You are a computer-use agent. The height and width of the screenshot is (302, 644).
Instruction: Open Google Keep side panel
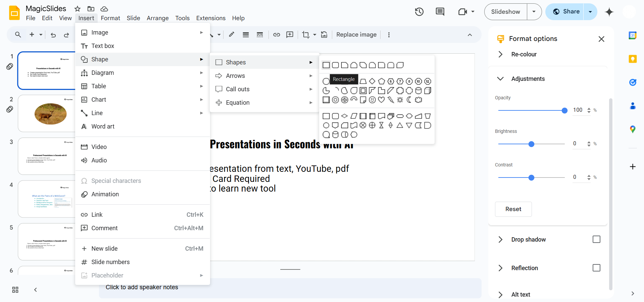click(x=633, y=59)
